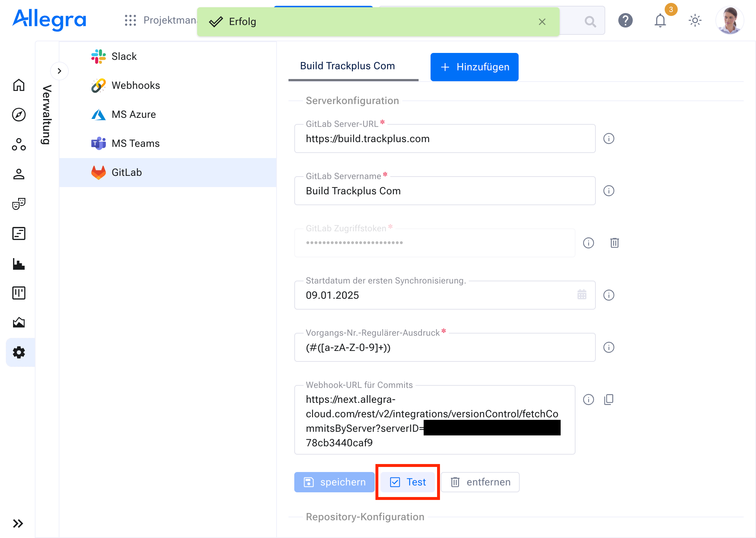Switch to the Build Trackplus Com tab
Screen dimensions: 756x538
pyautogui.click(x=347, y=66)
